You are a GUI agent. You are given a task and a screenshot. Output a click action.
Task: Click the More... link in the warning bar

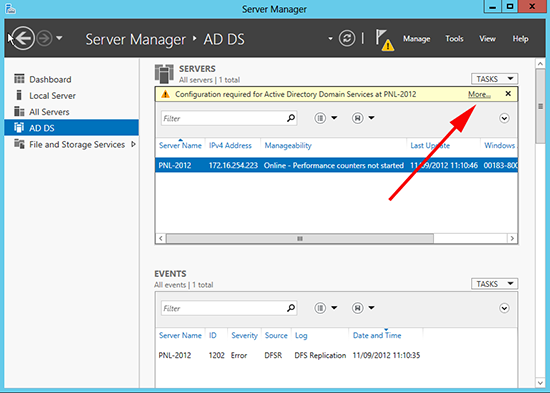pos(479,94)
